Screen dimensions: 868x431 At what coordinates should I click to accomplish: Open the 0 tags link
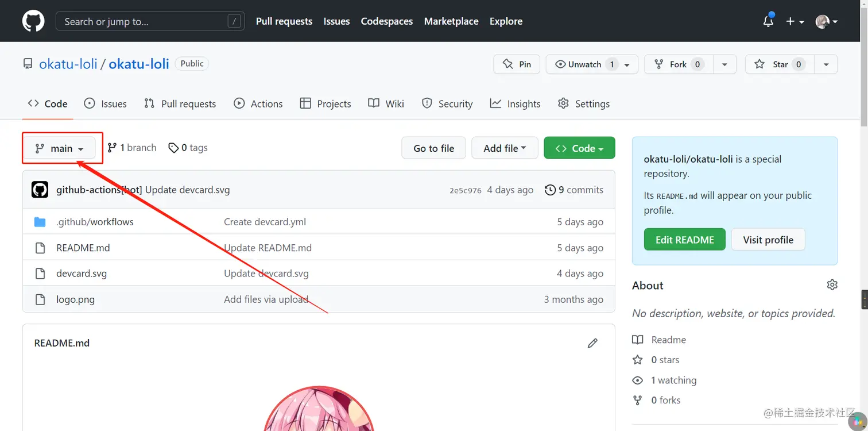(188, 148)
